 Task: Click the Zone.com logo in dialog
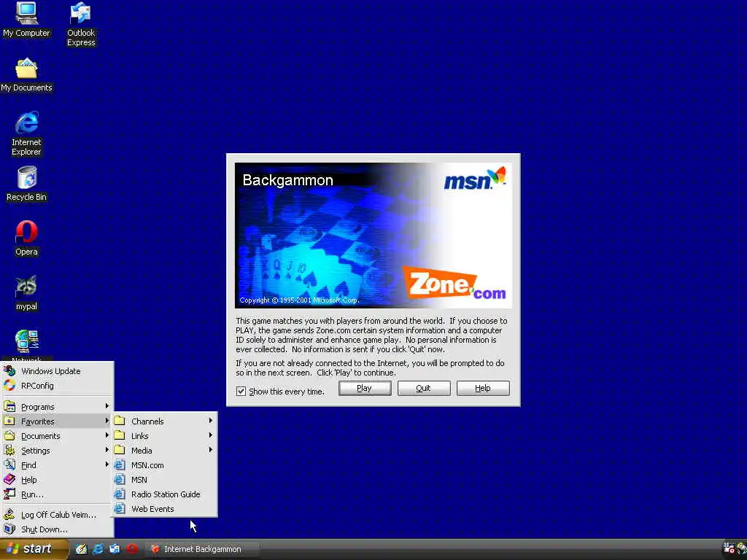coord(454,284)
